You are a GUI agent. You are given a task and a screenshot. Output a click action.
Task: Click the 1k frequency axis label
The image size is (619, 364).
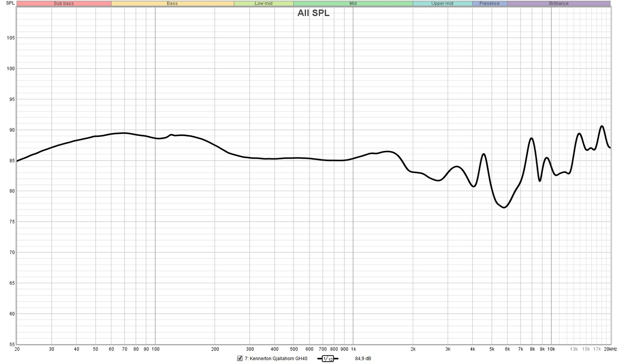[353, 349]
